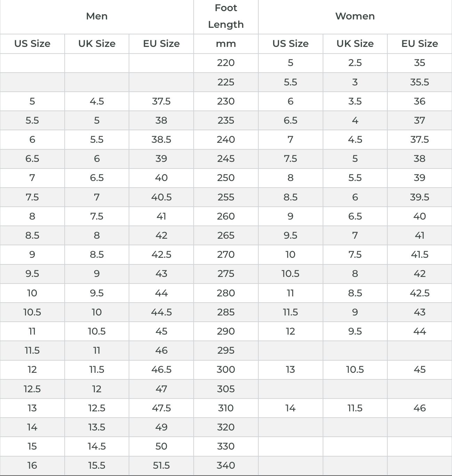Select the Women's EU size 35.5 cell
The height and width of the screenshot is (476, 452).
click(x=419, y=82)
